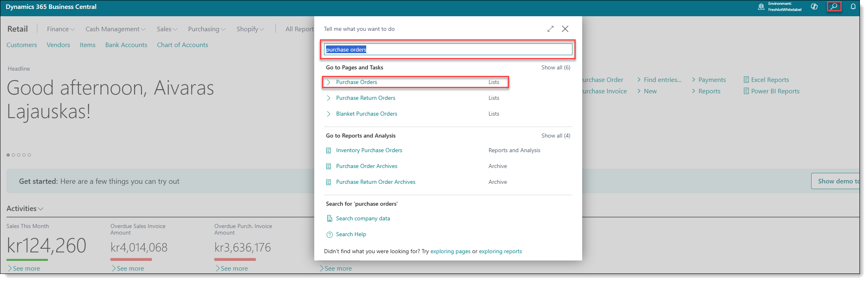Click the kr4,014,068 overdue sales amount

click(139, 247)
